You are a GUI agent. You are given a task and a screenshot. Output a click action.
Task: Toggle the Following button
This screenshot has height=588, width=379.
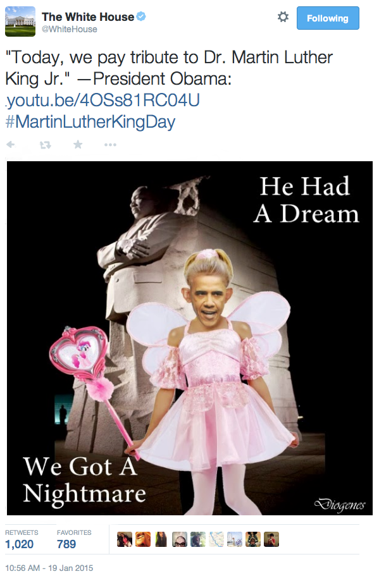[x=328, y=18]
